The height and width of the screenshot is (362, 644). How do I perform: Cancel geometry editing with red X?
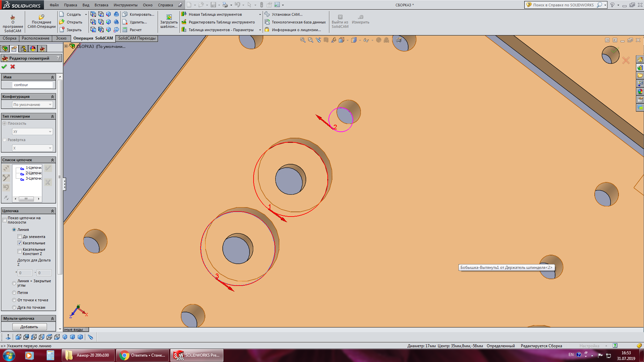pyautogui.click(x=13, y=67)
